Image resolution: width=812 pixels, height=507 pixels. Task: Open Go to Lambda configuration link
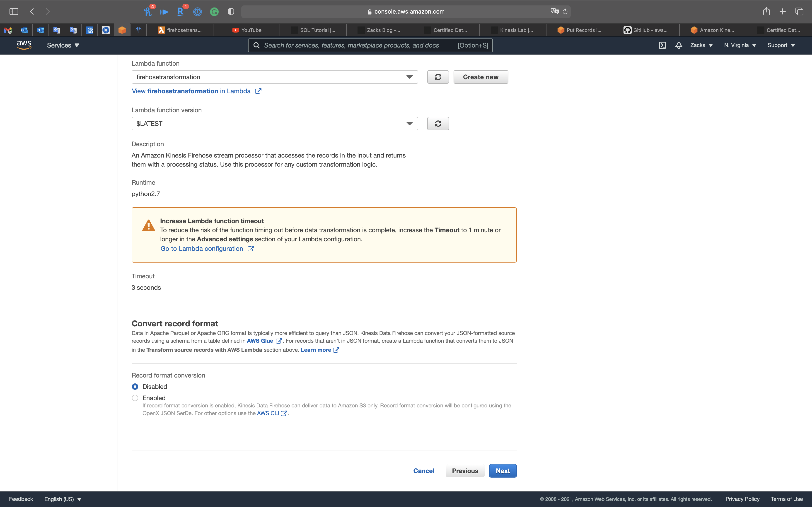202,249
